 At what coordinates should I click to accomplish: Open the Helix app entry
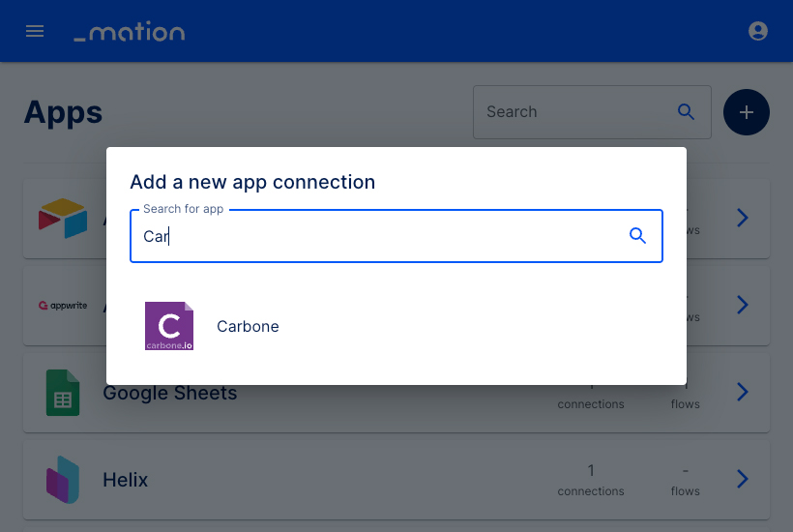(396, 480)
